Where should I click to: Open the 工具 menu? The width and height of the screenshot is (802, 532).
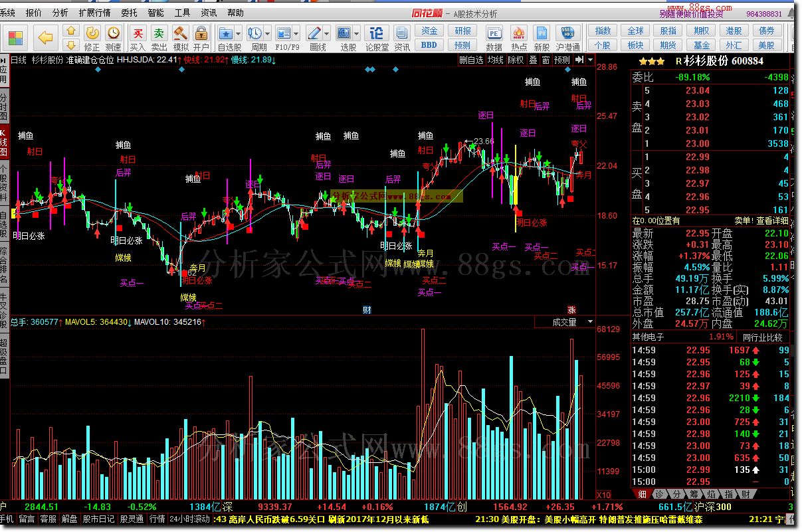click(x=182, y=13)
